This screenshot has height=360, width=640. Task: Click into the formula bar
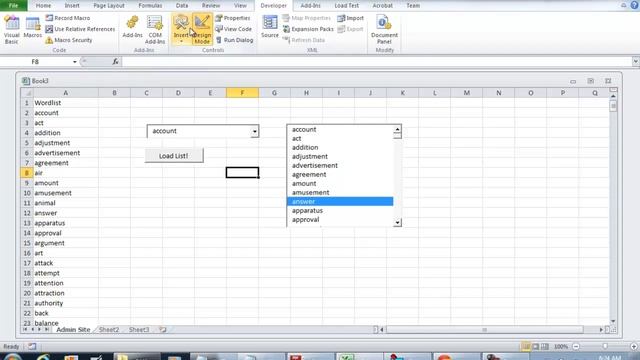[x=376, y=62]
